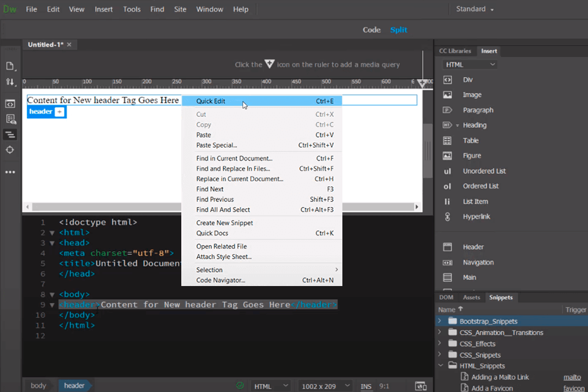
Task: Switch to Code view
Action: point(372,29)
